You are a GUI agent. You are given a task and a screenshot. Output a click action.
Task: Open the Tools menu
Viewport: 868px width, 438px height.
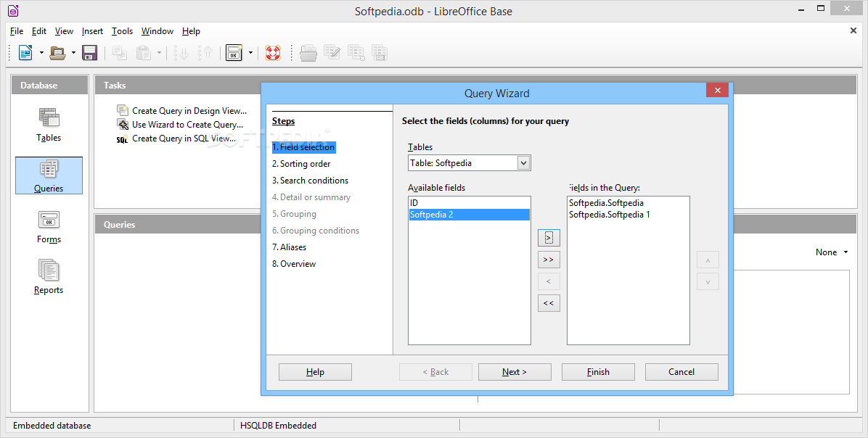123,31
